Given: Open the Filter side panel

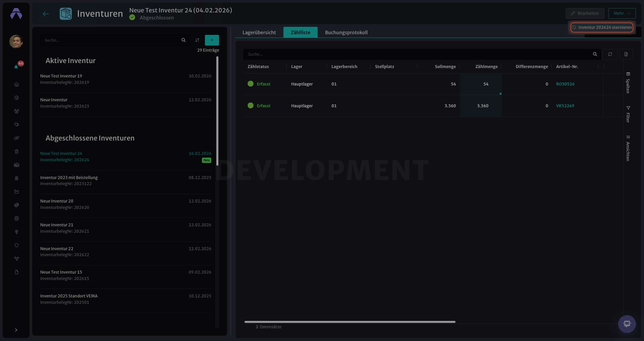Looking at the screenshot, I should click(x=628, y=114).
